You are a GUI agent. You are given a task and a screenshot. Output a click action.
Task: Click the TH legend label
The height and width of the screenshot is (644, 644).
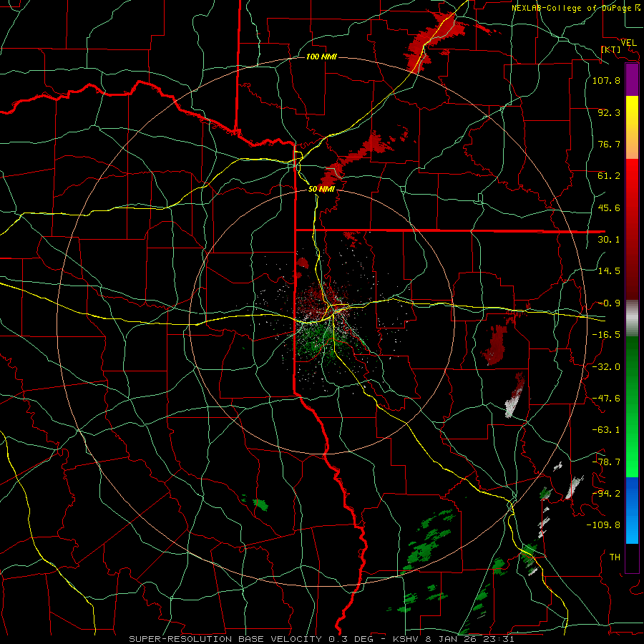click(x=615, y=557)
